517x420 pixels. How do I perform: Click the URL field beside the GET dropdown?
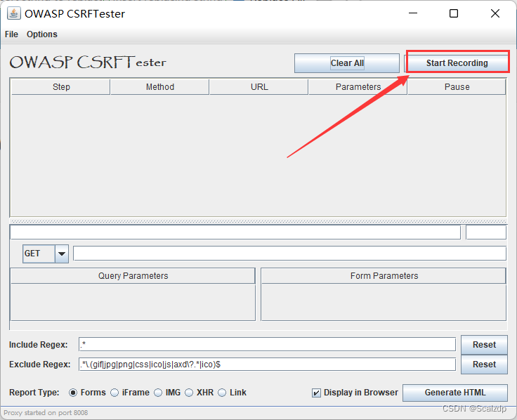pyautogui.click(x=289, y=254)
